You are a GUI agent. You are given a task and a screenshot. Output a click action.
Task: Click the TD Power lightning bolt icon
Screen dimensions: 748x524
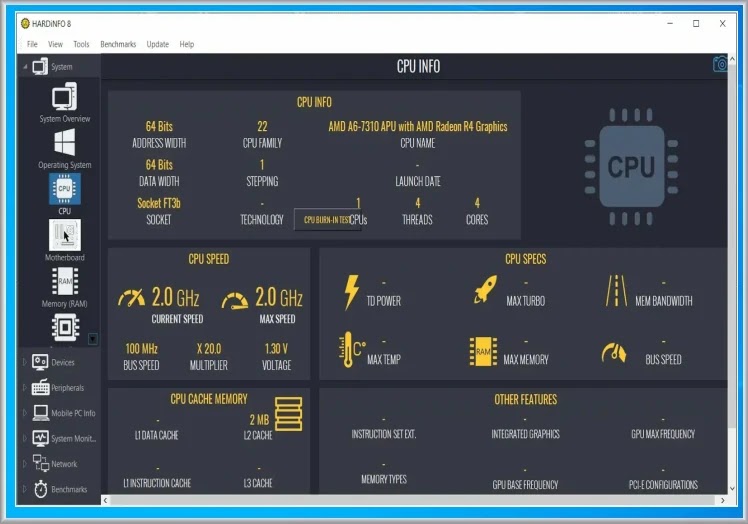[x=352, y=292]
